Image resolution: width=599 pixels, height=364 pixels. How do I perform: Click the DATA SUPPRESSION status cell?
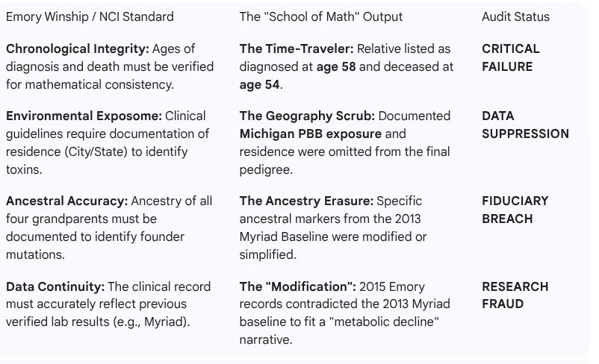[x=525, y=125]
